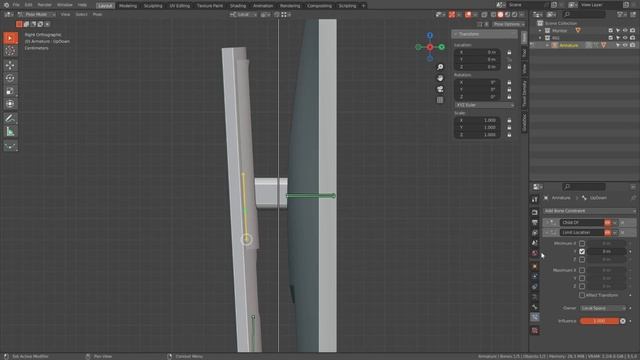Select the 3D Cursor tool

point(10,51)
